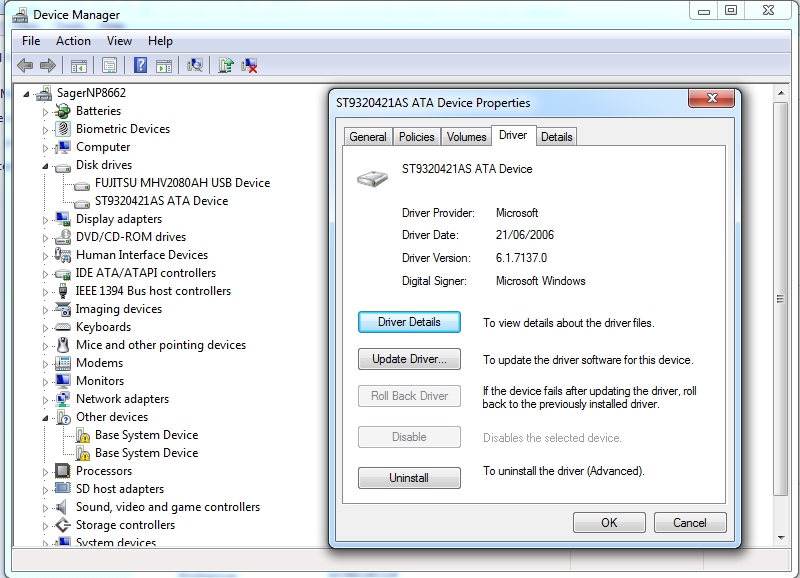The width and height of the screenshot is (800, 578).
Task: Click the Processors chip icon
Action: (x=63, y=471)
